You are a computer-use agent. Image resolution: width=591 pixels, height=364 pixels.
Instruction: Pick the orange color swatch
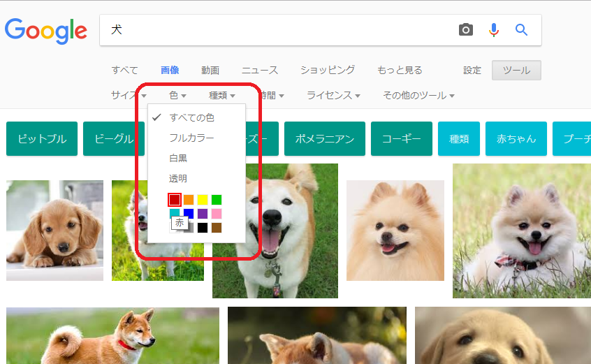point(189,200)
